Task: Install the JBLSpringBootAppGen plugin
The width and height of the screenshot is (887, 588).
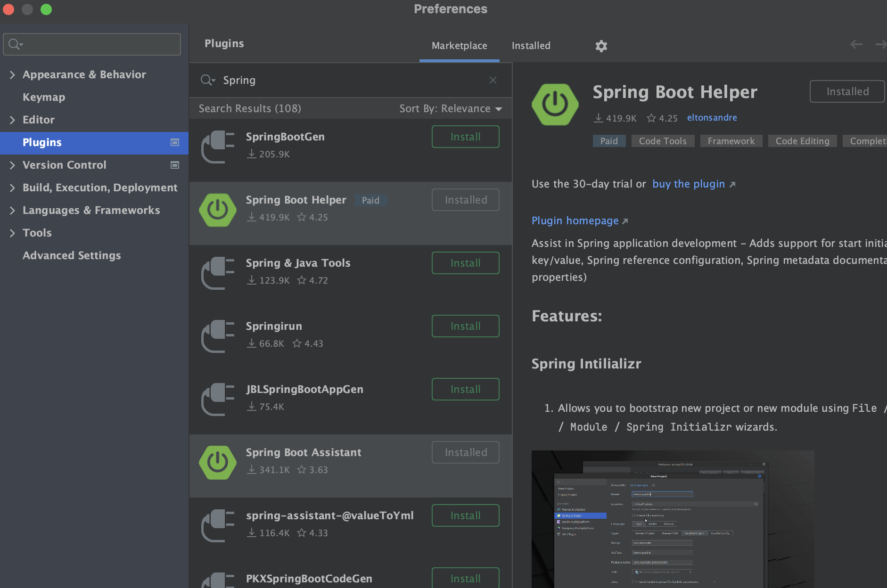Action: [465, 389]
